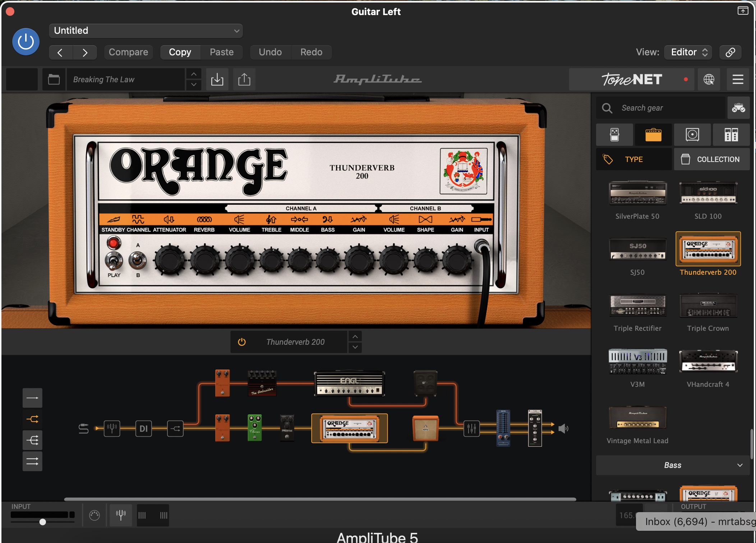Click the ATTENUATOR knob
The height and width of the screenshot is (543, 756).
tap(170, 260)
